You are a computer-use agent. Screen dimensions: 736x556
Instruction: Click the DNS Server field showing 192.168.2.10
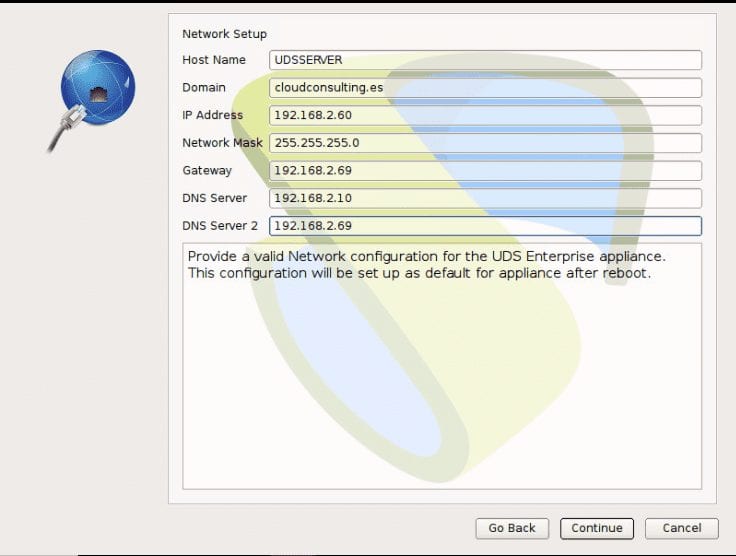pyautogui.click(x=485, y=198)
